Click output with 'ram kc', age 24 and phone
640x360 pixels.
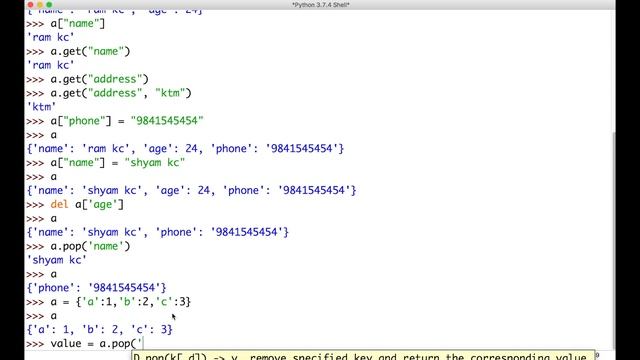pos(185,149)
